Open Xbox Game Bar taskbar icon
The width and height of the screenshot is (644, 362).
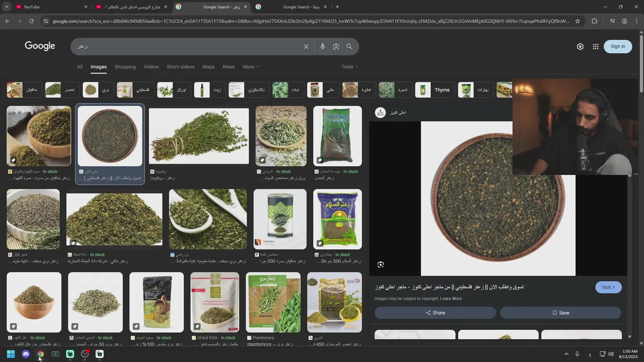pos(55,354)
